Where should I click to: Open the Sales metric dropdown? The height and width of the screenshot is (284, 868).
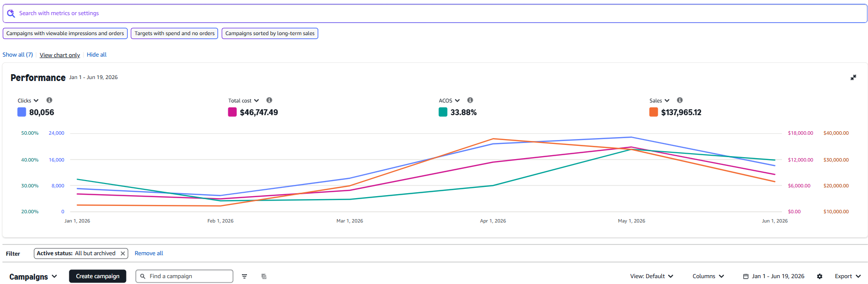(659, 101)
